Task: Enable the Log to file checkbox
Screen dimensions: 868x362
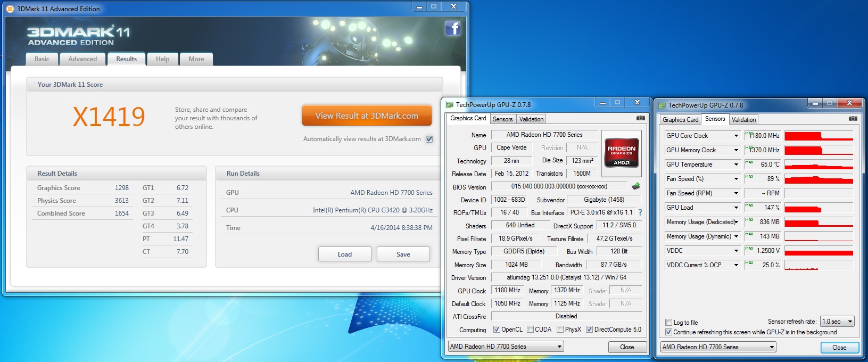Action: (668, 323)
